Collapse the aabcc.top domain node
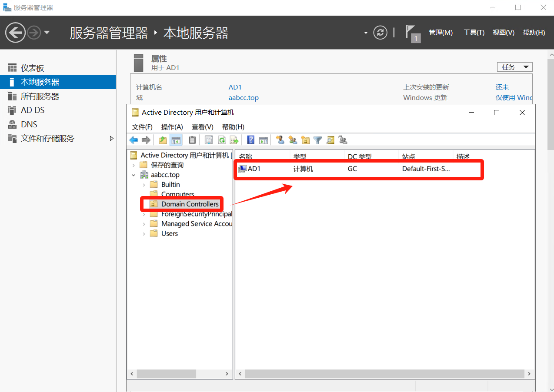 [x=133, y=175]
